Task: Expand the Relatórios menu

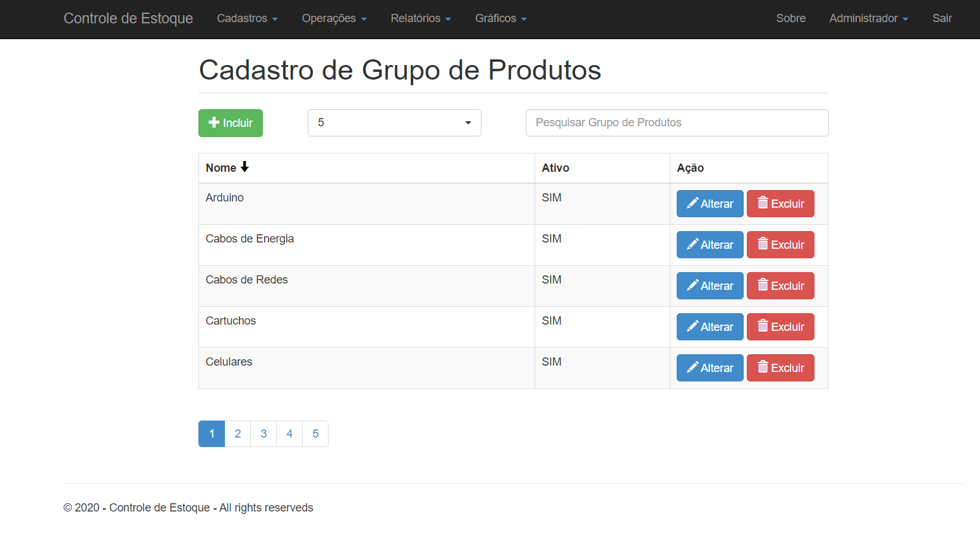Action: [421, 18]
